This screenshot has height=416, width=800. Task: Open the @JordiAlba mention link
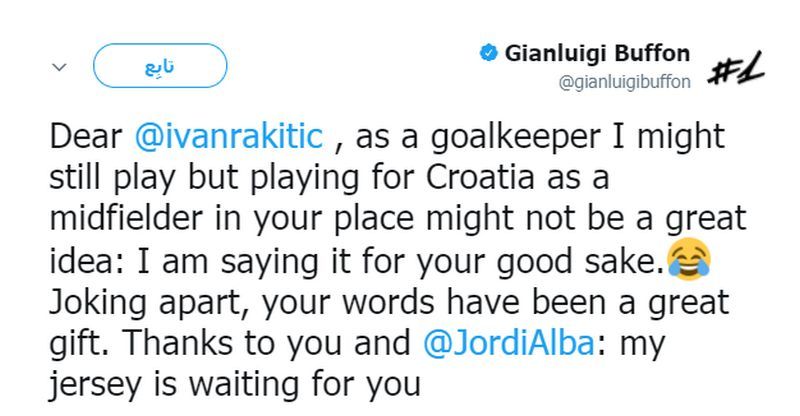coord(509,342)
